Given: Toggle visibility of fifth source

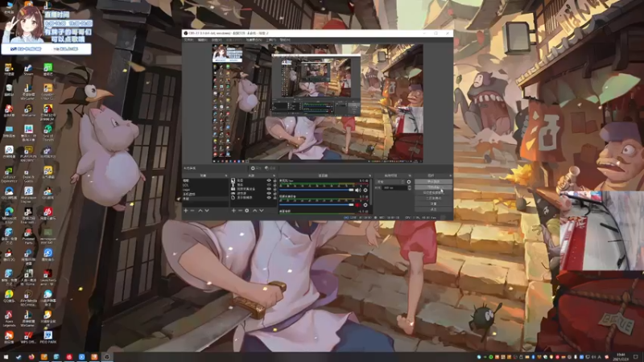Looking at the screenshot, I should (269, 198).
